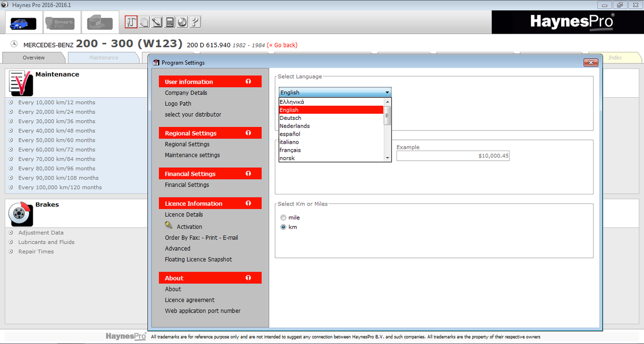Switch to the Index tab
This screenshot has height=344, width=644.
[x=615, y=57]
